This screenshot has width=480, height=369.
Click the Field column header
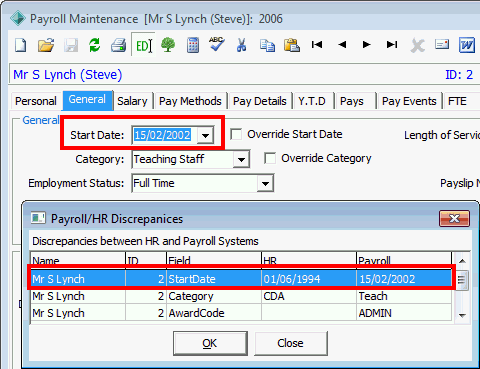point(214,260)
